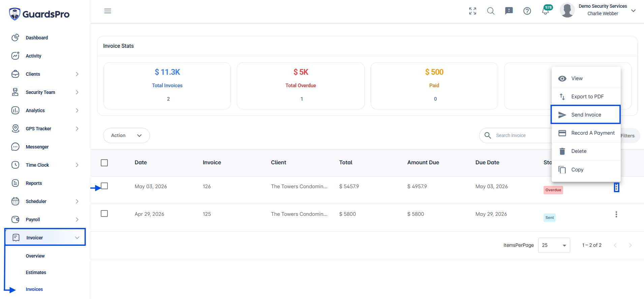Image resolution: width=644 pixels, height=299 pixels.
Task: Go to previous page arrow
Action: point(615,245)
